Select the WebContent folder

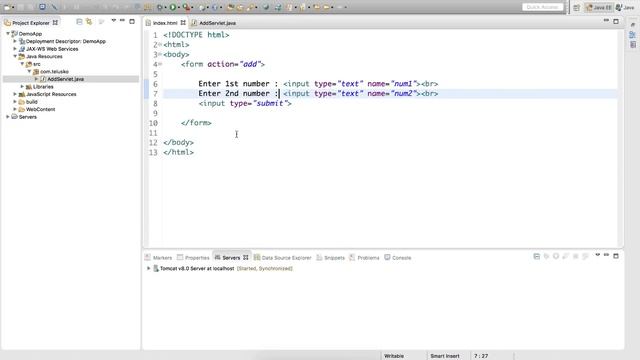click(40, 109)
